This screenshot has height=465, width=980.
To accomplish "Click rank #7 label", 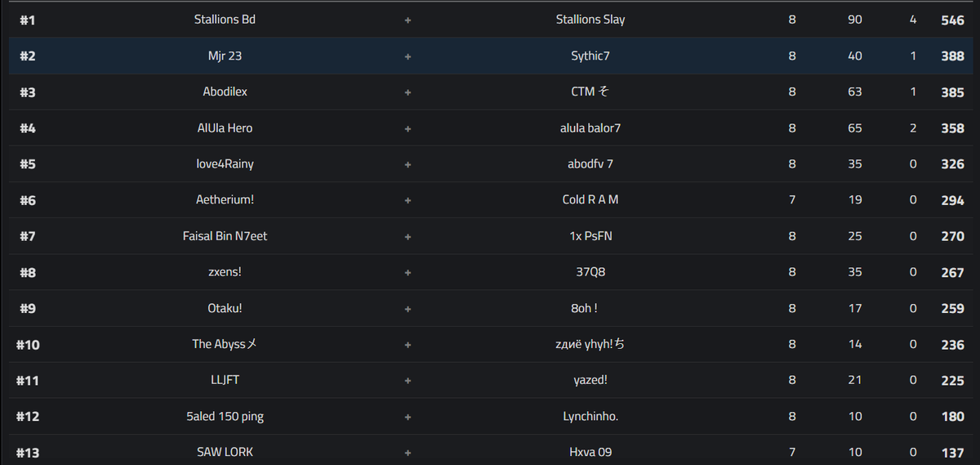I will coord(28,236).
